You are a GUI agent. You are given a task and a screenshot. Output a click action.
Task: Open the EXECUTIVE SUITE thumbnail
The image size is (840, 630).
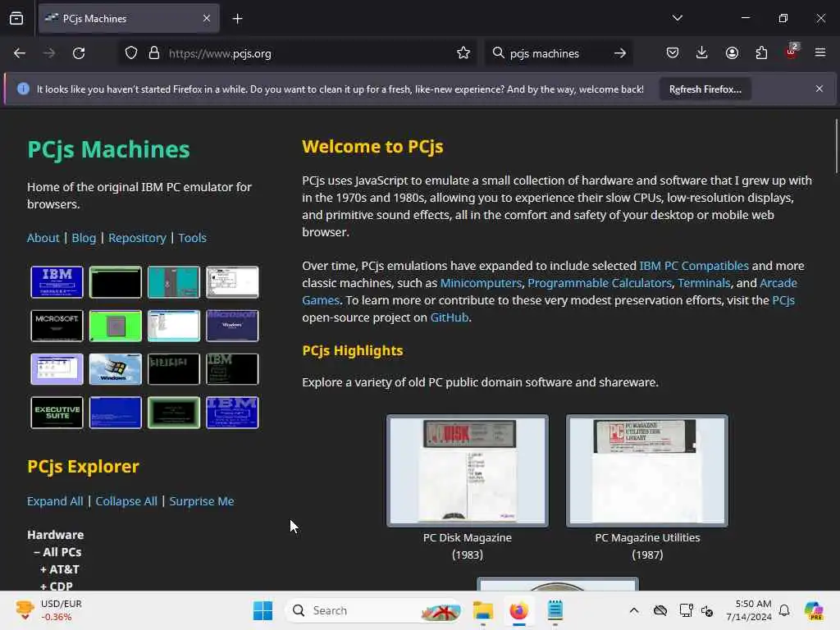[x=57, y=412]
